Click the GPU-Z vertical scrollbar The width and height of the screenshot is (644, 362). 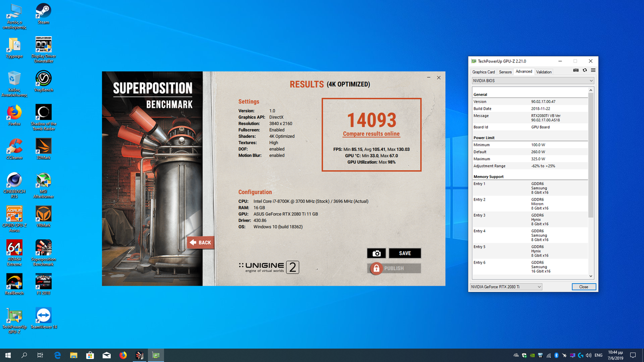click(591, 155)
